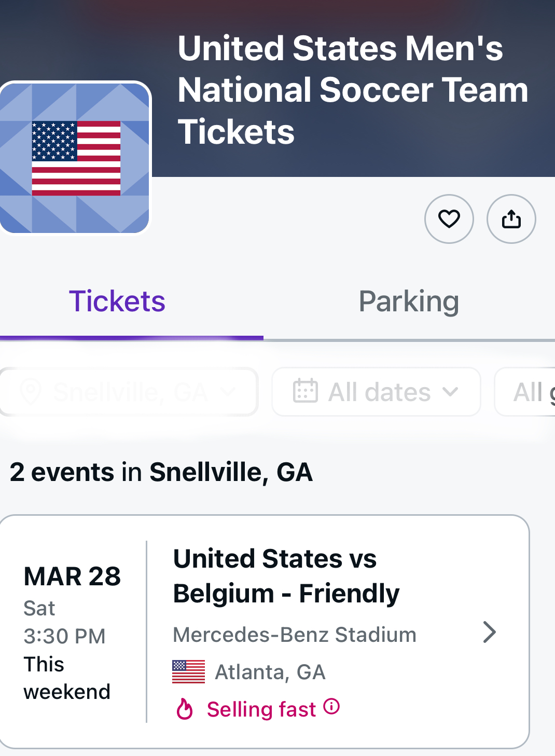555x756 pixels.
Task: Switch to the Parking tab
Action: pos(409,301)
